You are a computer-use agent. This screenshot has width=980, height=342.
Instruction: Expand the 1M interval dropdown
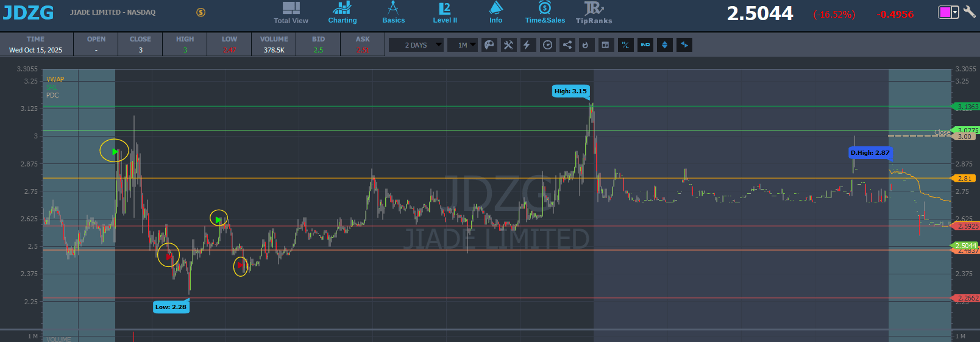tap(463, 45)
